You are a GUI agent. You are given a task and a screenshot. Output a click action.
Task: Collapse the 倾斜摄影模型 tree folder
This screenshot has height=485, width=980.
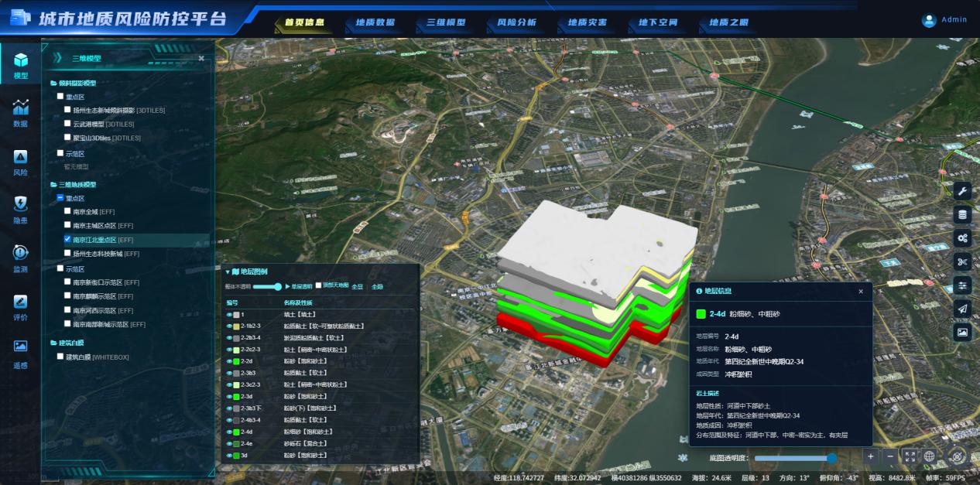point(53,83)
